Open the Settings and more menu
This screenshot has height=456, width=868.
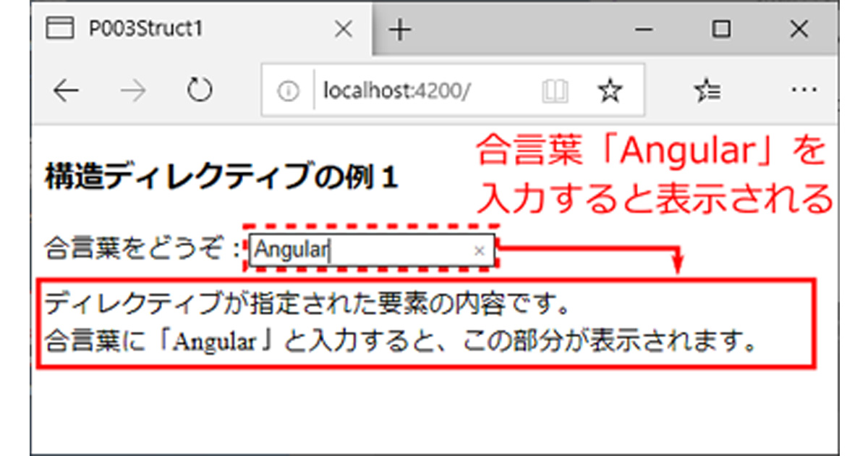tap(804, 88)
